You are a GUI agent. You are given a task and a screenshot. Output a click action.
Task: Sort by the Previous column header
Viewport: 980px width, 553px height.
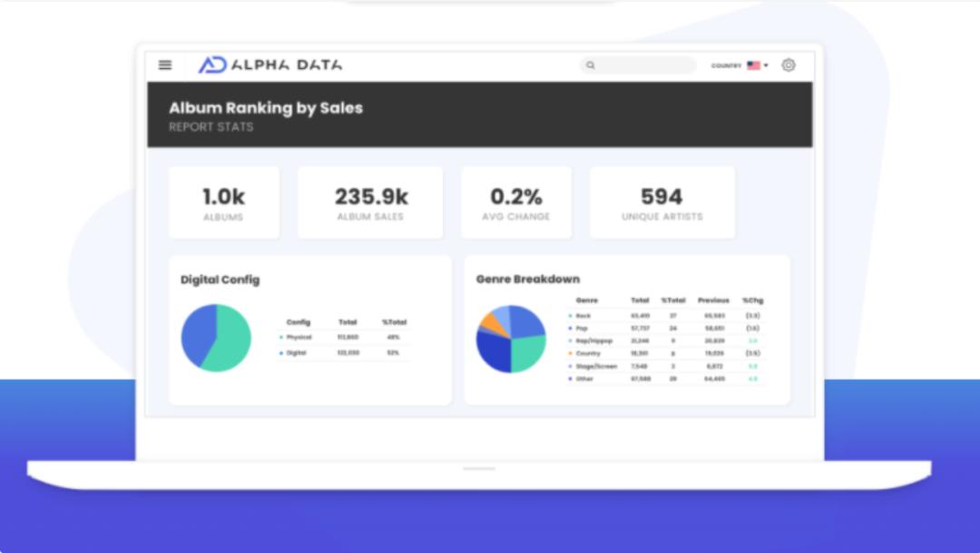point(713,300)
